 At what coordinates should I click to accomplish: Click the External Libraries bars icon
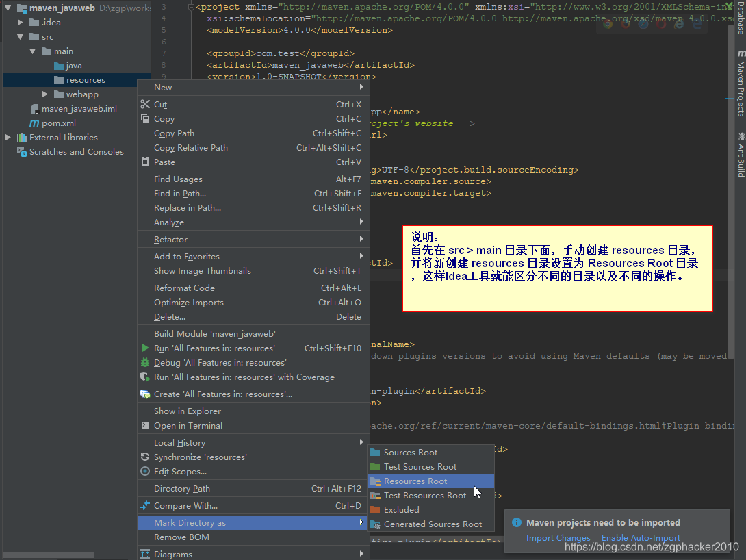pyautogui.click(x=22, y=138)
